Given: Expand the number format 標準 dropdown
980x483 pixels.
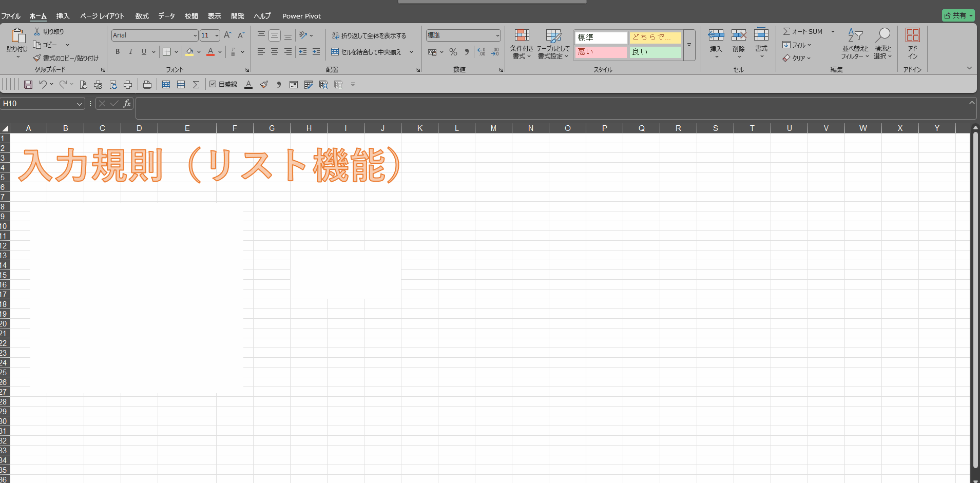Looking at the screenshot, I should (497, 35).
